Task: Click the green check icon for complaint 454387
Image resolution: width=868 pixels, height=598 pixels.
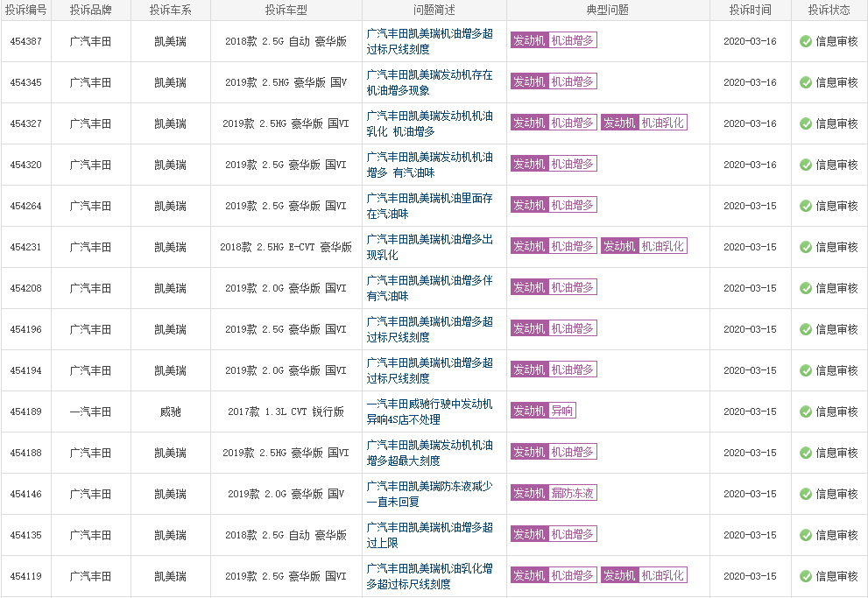Action: (x=806, y=41)
